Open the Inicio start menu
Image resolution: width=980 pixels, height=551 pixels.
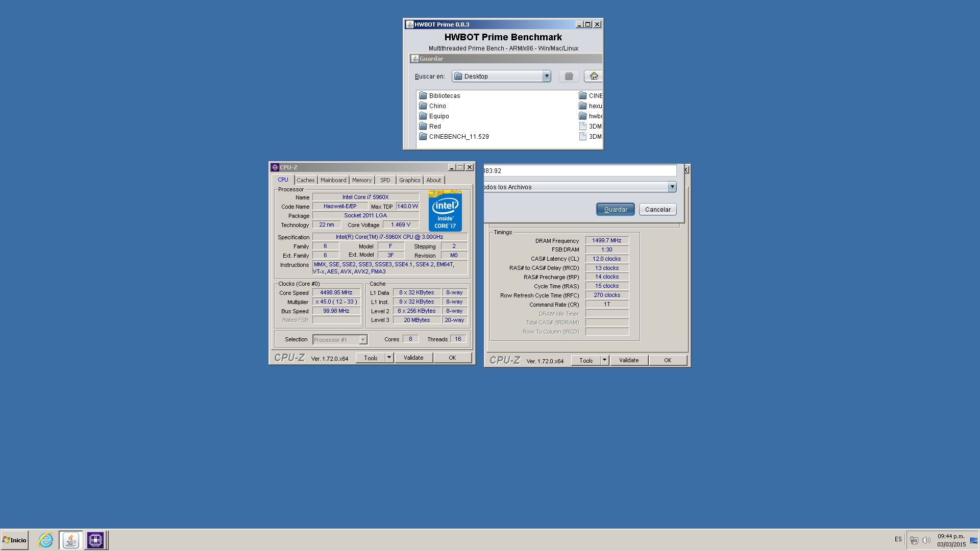[x=15, y=540]
